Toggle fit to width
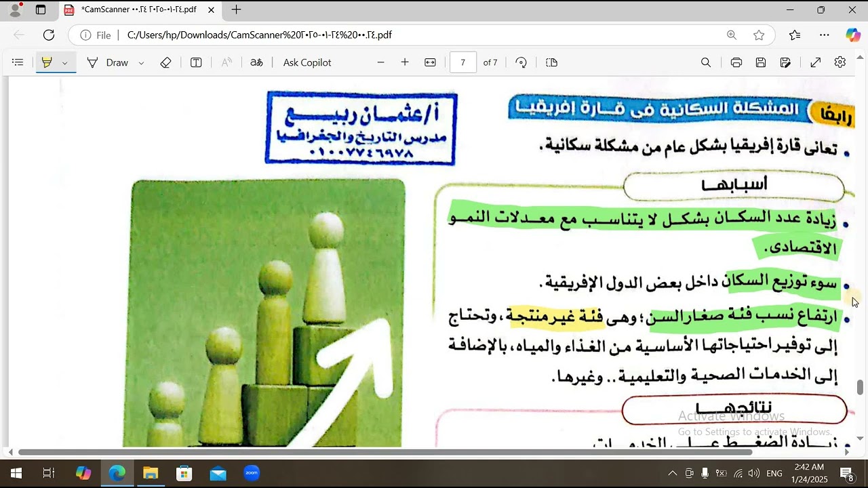This screenshot has width=868, height=488. (430, 62)
